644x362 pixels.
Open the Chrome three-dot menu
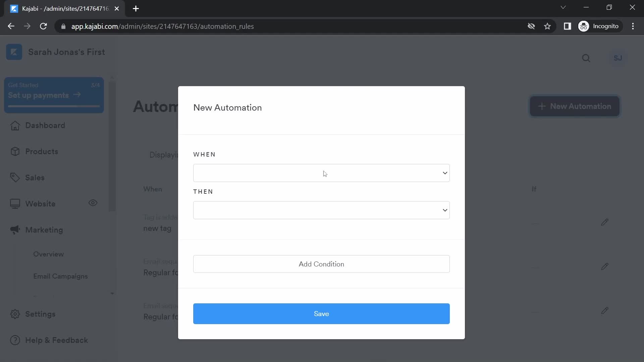click(633, 26)
